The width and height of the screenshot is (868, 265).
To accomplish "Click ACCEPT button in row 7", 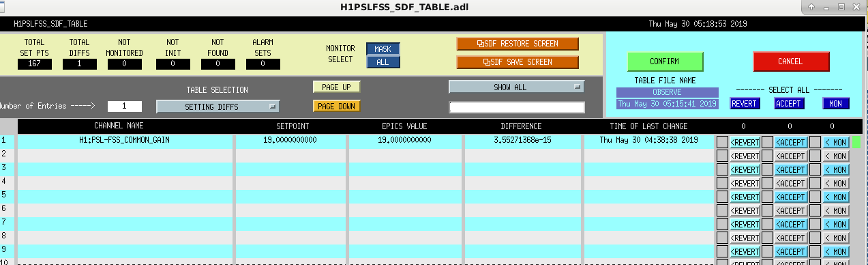I will pyautogui.click(x=791, y=224).
